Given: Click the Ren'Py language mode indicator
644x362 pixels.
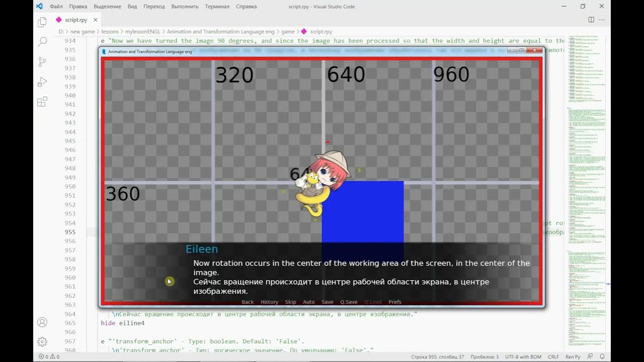Looking at the screenshot, I should tap(573, 357).
